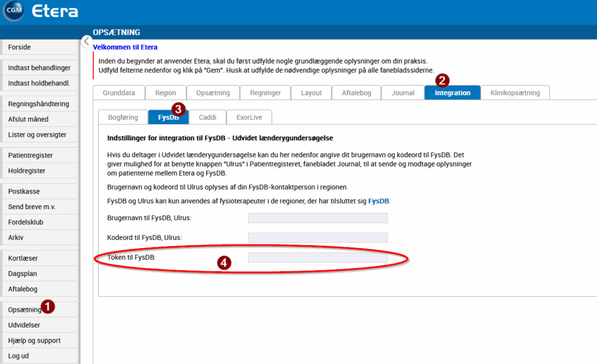Select Opsætning in the sidebar
The width and height of the screenshot is (597, 364).
point(39,310)
